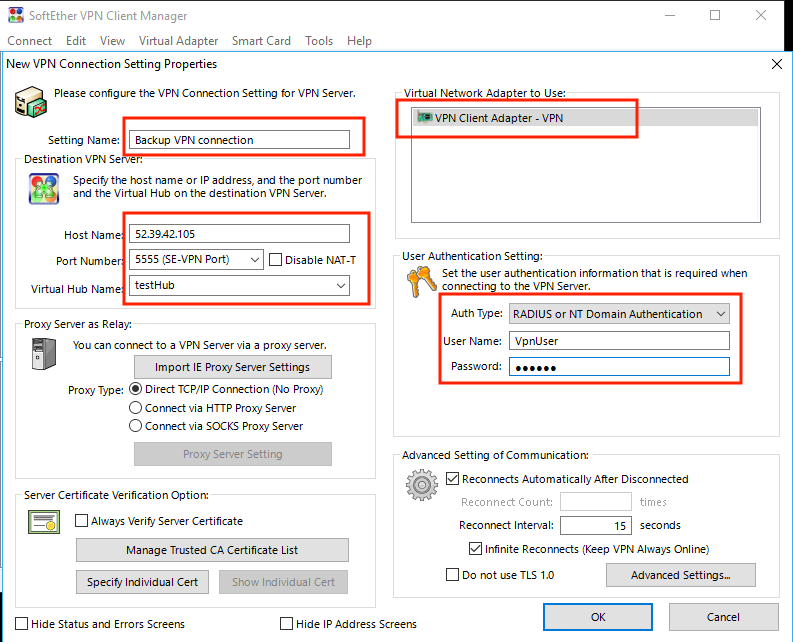Check Always Verify Server Certificate

coord(81,521)
